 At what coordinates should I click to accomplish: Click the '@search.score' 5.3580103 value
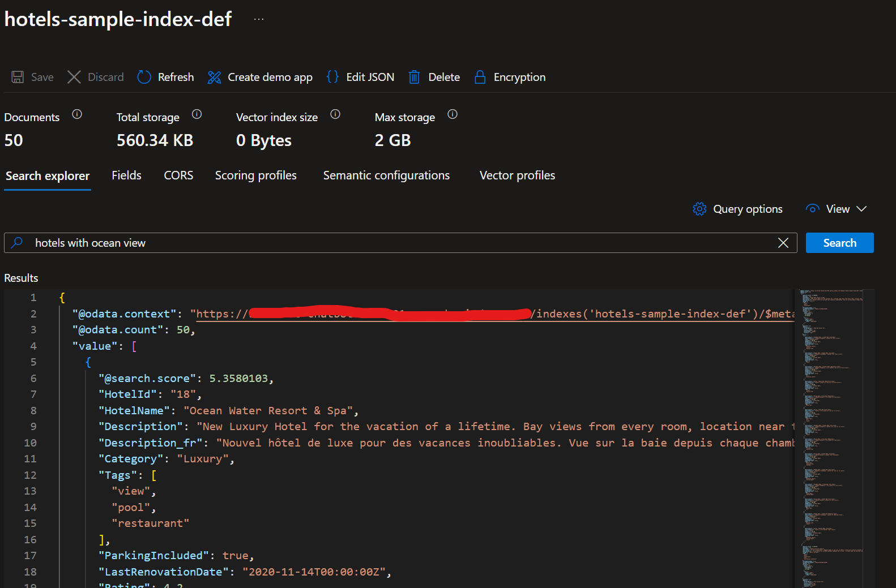[238, 378]
